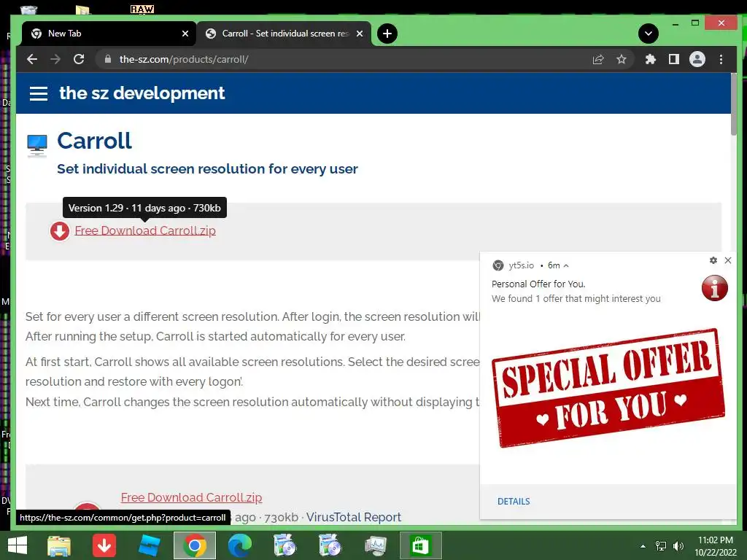
Task: Close the Carroll tab
Action: [360, 34]
